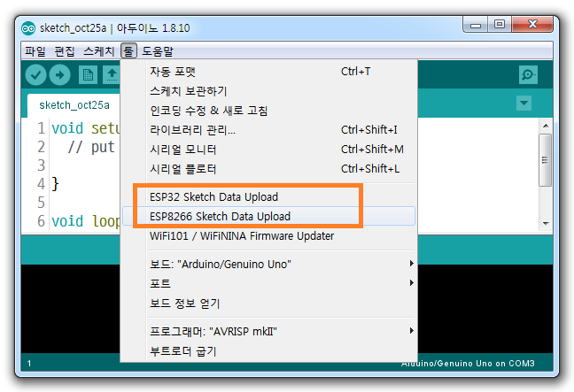The height and width of the screenshot is (392, 574).
Task: Click the Upload arrow icon
Action: pyautogui.click(x=59, y=75)
